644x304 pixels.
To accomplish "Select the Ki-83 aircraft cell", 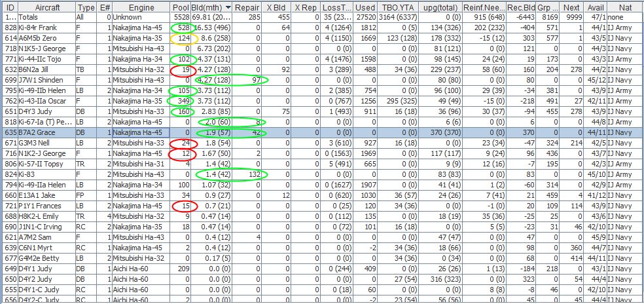I will click(x=47, y=174).
